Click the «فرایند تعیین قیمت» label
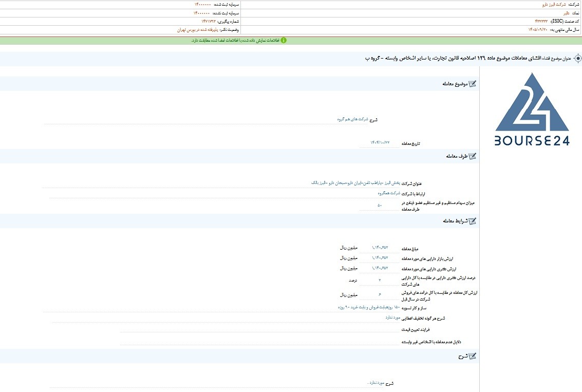 [416, 330]
